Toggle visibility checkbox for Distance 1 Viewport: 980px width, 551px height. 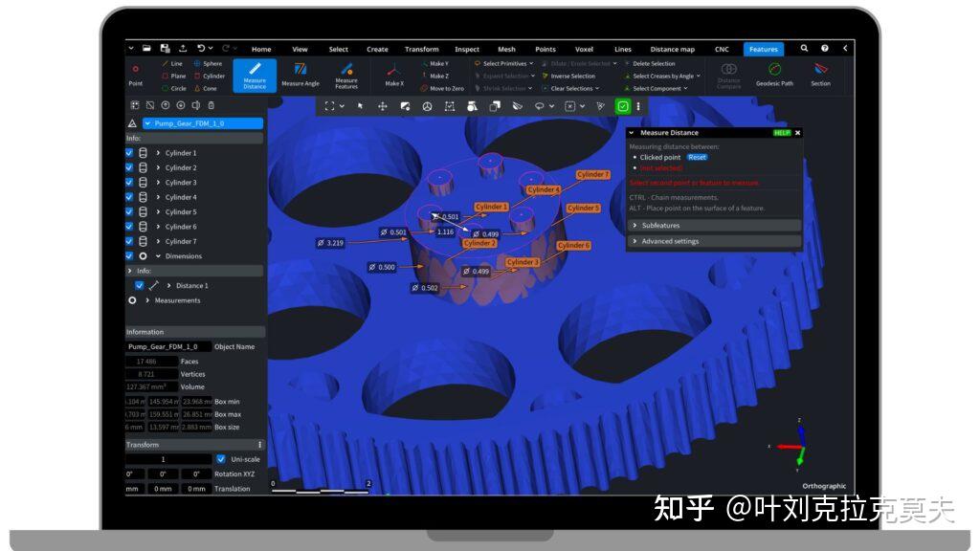click(140, 285)
